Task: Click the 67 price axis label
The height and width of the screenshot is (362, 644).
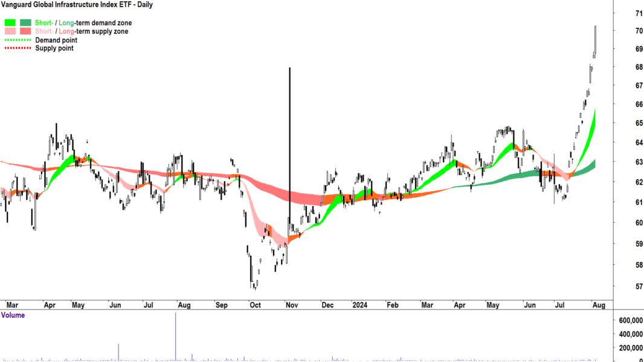Action: coord(639,85)
